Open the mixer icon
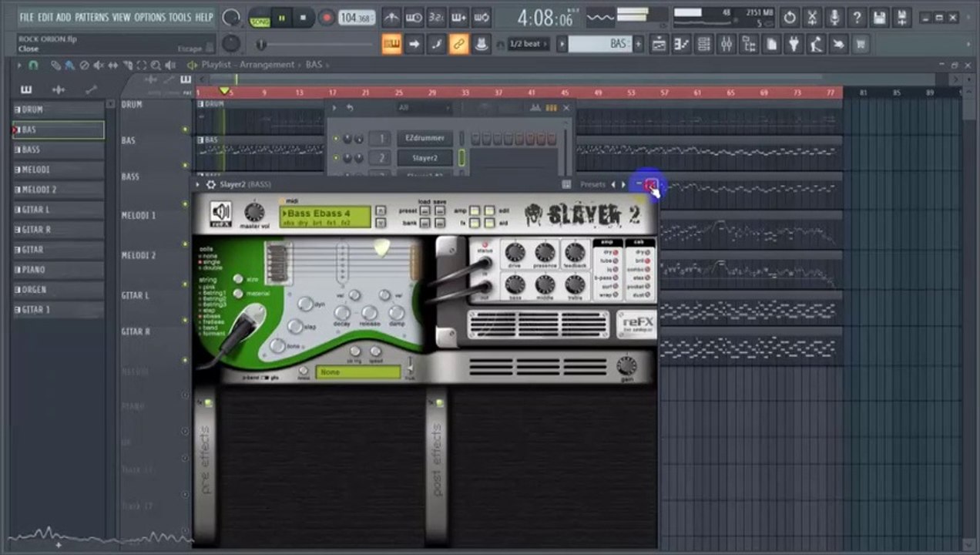Image resolution: width=980 pixels, height=555 pixels. pyautogui.click(x=727, y=45)
